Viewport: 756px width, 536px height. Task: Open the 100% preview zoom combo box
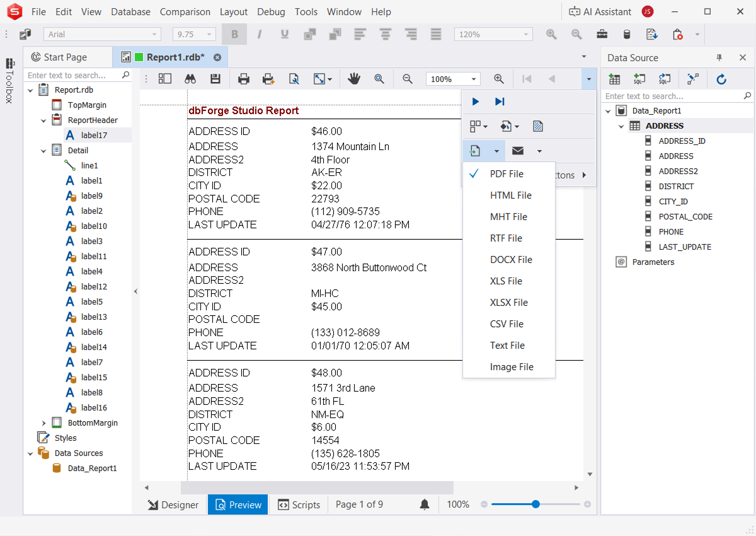coord(453,79)
